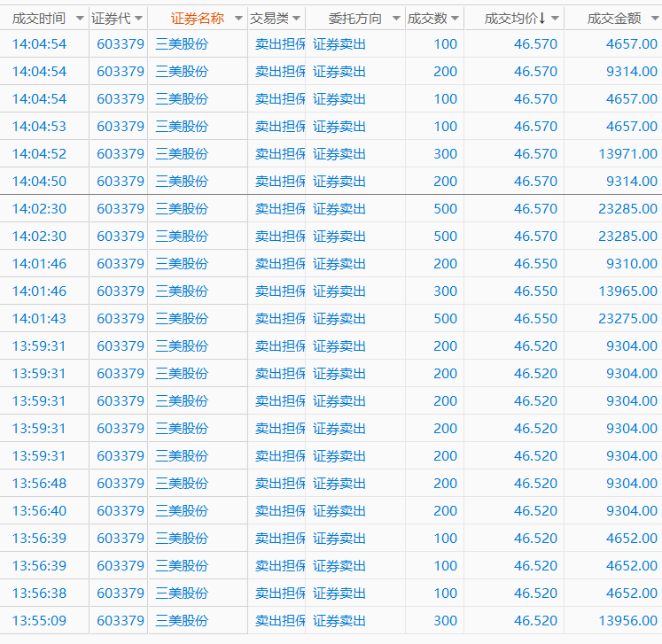Open the 成交时间 column filter dropdown arrow
This screenshot has height=644, width=662.
pos(80,19)
